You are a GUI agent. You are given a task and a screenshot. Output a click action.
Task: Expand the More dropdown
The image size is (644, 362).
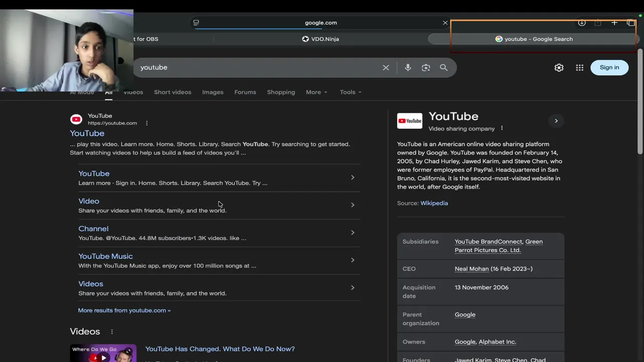coord(316,92)
